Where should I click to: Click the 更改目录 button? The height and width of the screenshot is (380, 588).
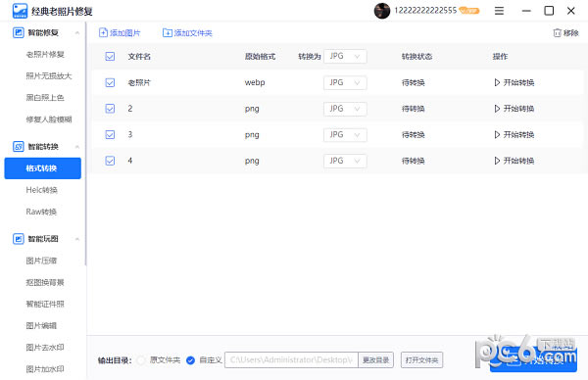(x=375, y=360)
